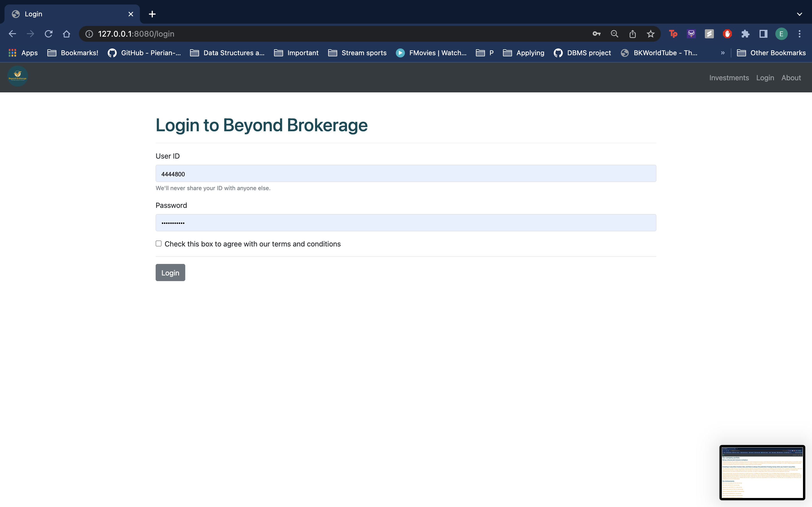Screen dimensions: 812x507
Task: Bookmark this page with star icon
Action: pos(651,34)
